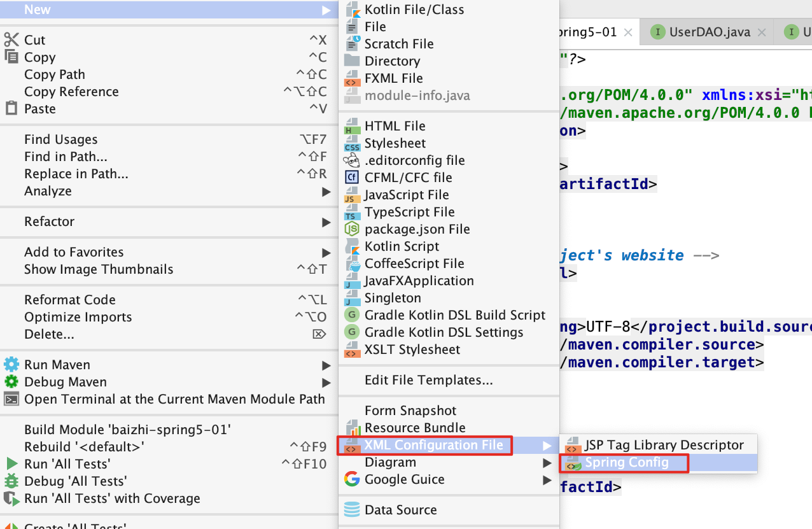The image size is (812, 529).
Task: Click the Run Maven gear icon
Action: click(11, 365)
